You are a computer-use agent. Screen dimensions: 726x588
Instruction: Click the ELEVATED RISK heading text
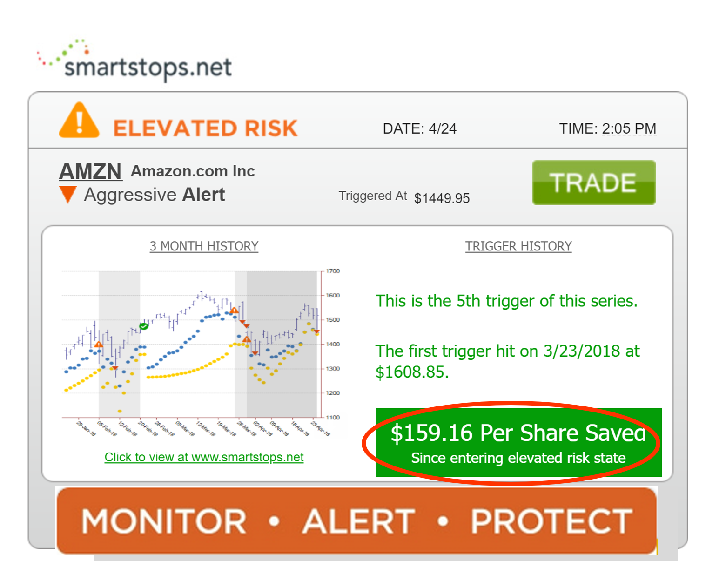205,128
